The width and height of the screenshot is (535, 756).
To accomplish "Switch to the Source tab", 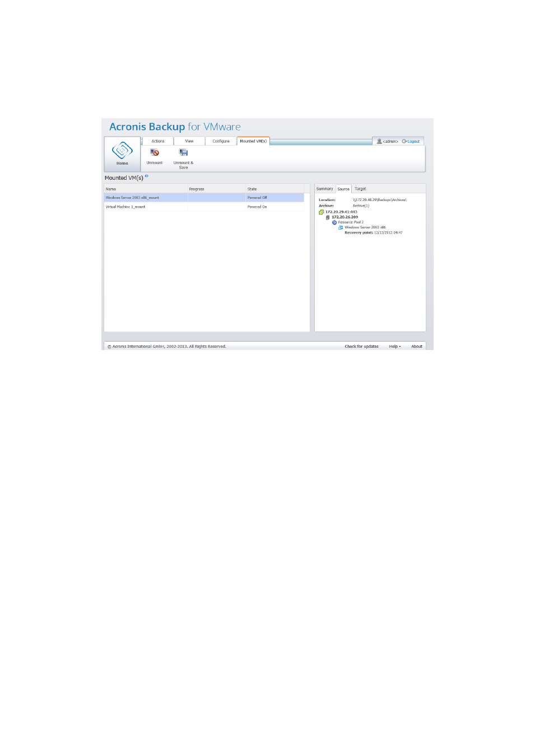I will pos(343,189).
